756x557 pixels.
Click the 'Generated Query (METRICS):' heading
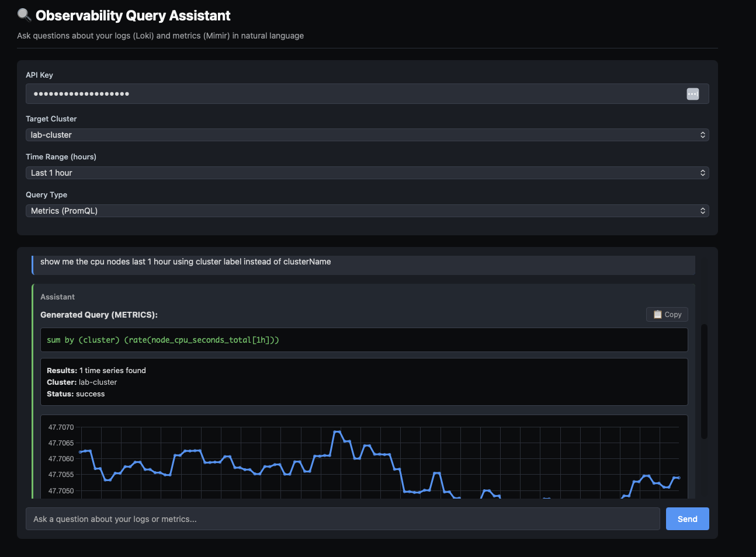click(x=99, y=315)
